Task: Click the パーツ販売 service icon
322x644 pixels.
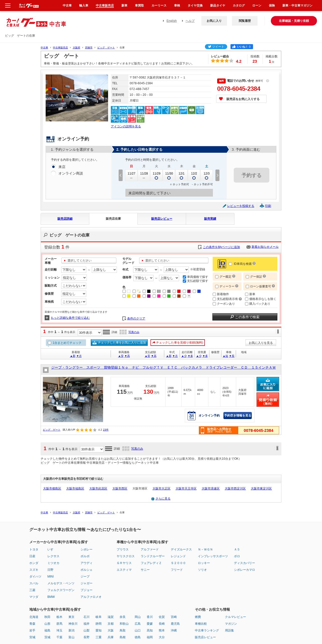Action: [123, 119]
